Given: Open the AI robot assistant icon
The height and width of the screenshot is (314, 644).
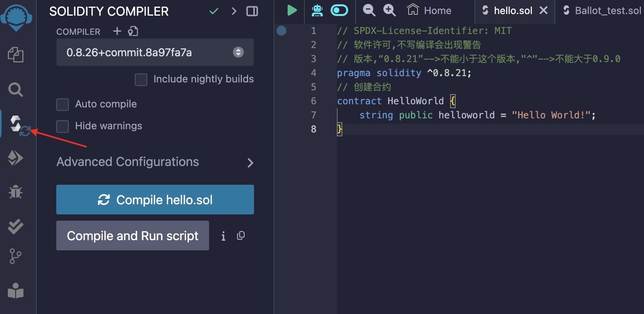Looking at the screenshot, I should [x=317, y=11].
